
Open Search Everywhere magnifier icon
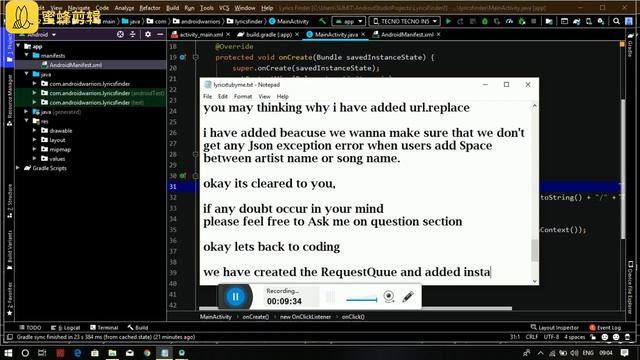(x=616, y=21)
